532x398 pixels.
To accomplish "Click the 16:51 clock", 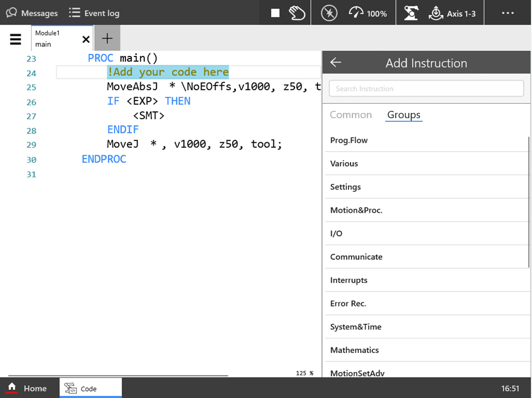I will point(510,388).
